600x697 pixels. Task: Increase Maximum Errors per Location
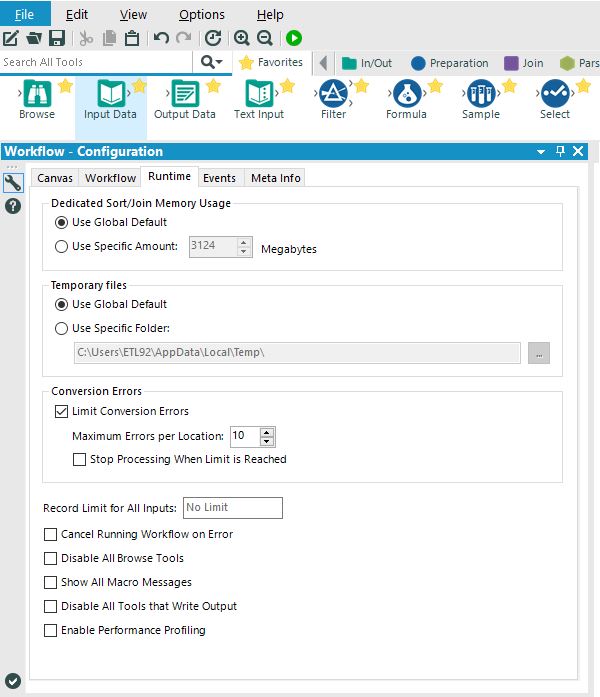click(267, 433)
